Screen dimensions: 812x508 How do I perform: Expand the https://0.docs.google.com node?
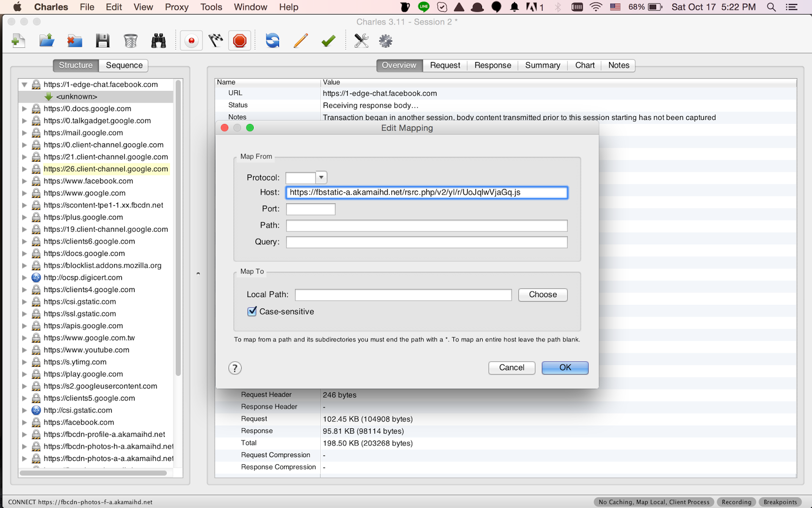(24, 109)
